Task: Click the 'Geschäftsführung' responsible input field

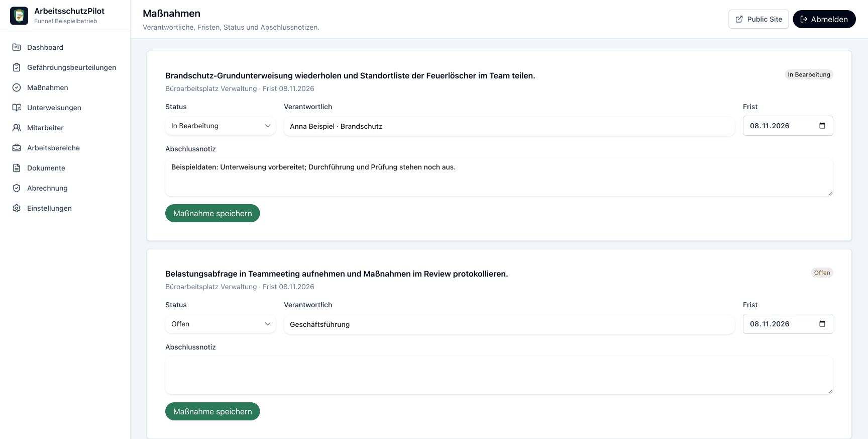Action: [509, 324]
